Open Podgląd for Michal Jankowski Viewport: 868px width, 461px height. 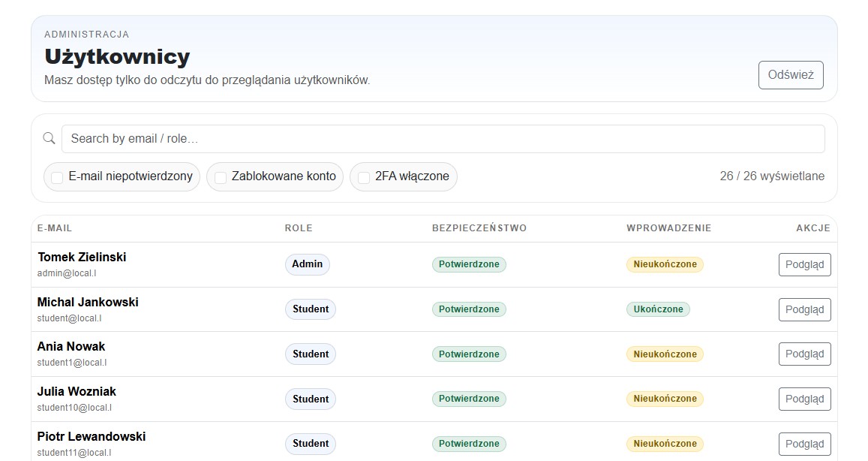click(804, 309)
